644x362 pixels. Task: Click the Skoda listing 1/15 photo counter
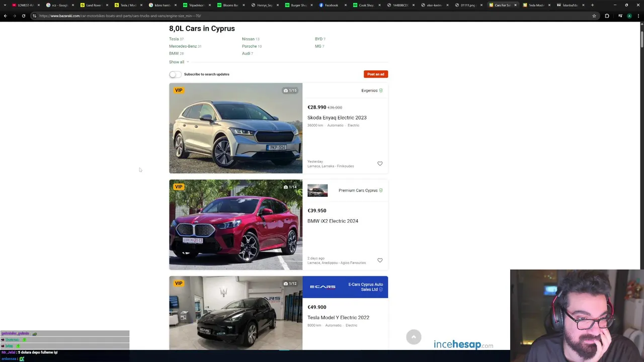tap(290, 90)
